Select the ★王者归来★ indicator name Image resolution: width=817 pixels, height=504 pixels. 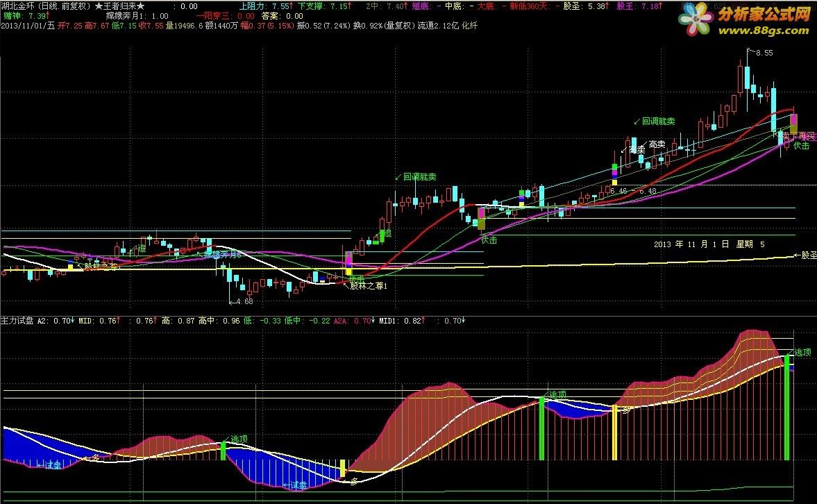point(120,6)
